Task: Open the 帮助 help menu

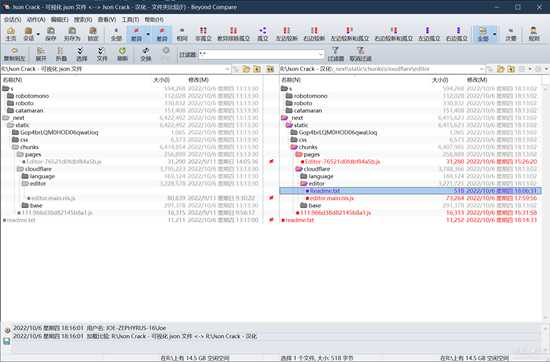Action: 154,20
